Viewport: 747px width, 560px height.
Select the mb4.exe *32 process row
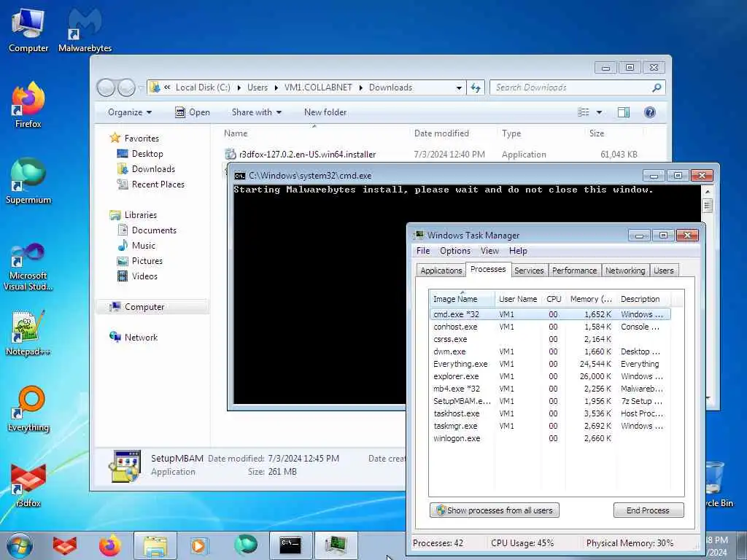click(x=550, y=389)
